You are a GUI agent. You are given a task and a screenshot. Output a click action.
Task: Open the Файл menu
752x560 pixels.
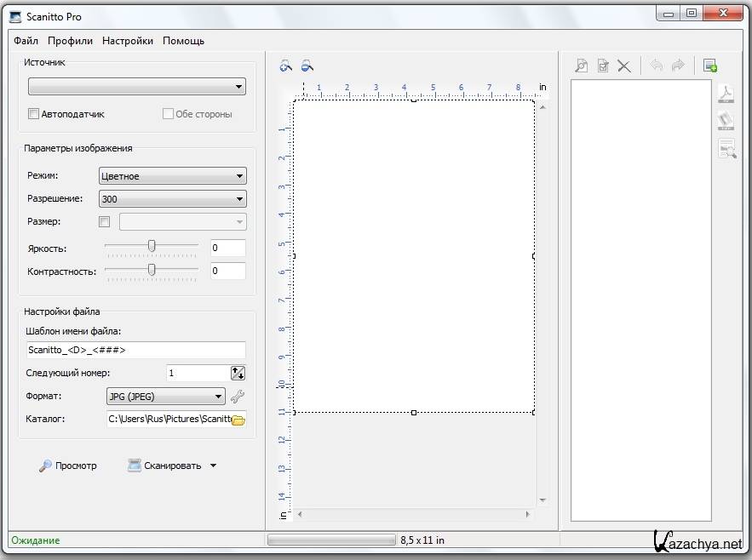click(26, 41)
